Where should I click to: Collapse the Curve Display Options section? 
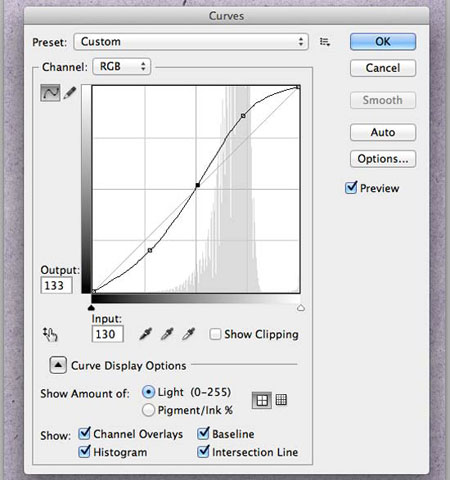pos(58,365)
